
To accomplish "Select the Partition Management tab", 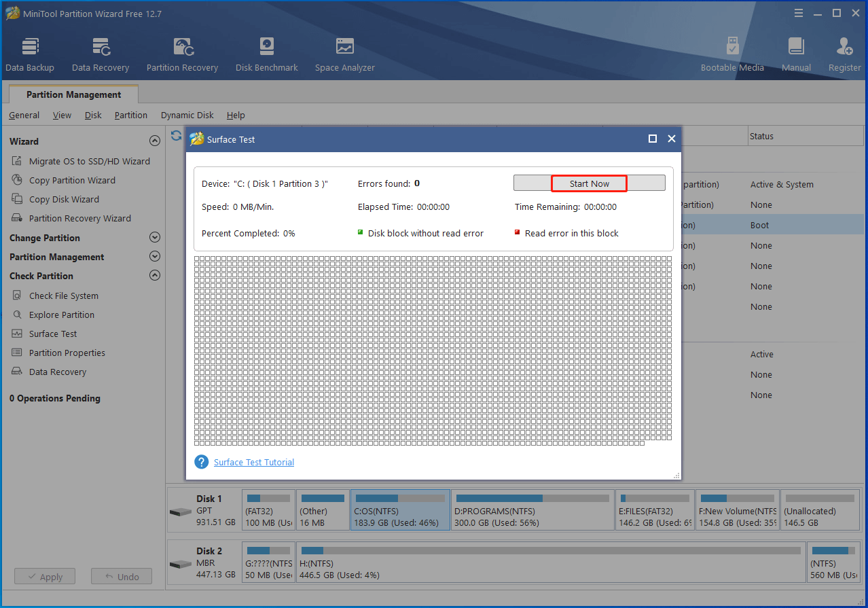I will coord(73,94).
